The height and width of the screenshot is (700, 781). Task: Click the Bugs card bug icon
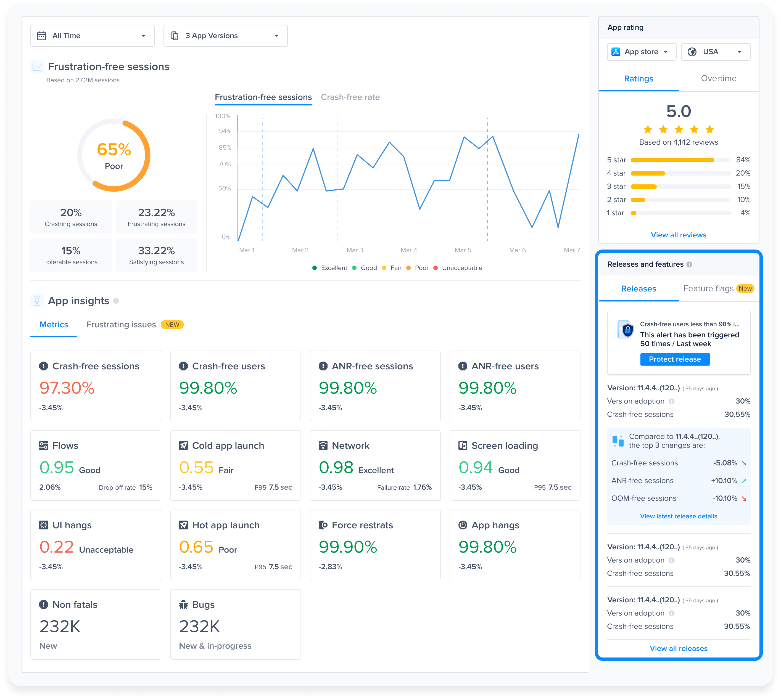tap(183, 604)
